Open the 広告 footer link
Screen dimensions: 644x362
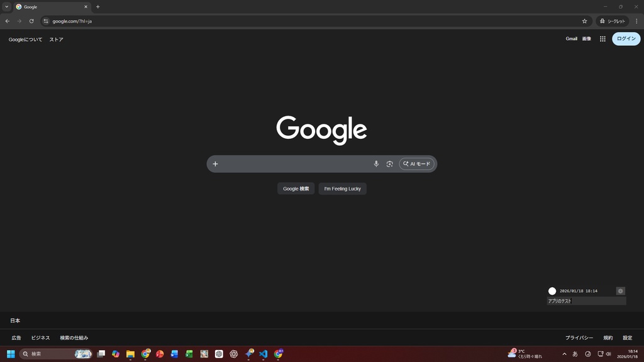[x=16, y=337]
